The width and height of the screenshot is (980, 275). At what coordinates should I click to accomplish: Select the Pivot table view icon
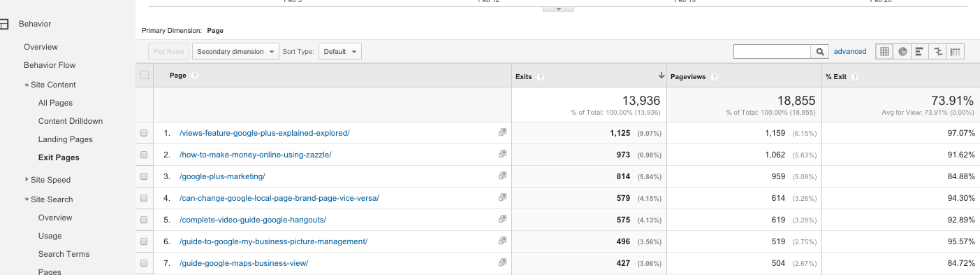956,51
